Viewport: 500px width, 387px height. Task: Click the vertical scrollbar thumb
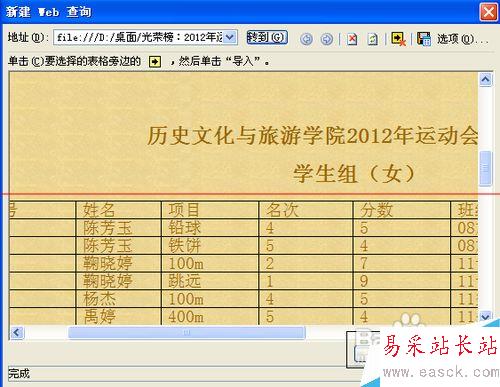[x=486, y=168]
